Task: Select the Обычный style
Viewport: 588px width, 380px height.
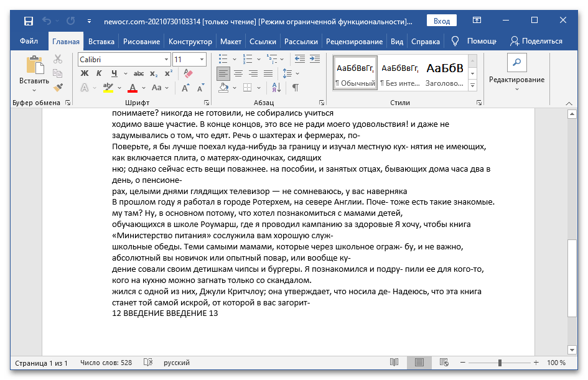Action: (355, 73)
